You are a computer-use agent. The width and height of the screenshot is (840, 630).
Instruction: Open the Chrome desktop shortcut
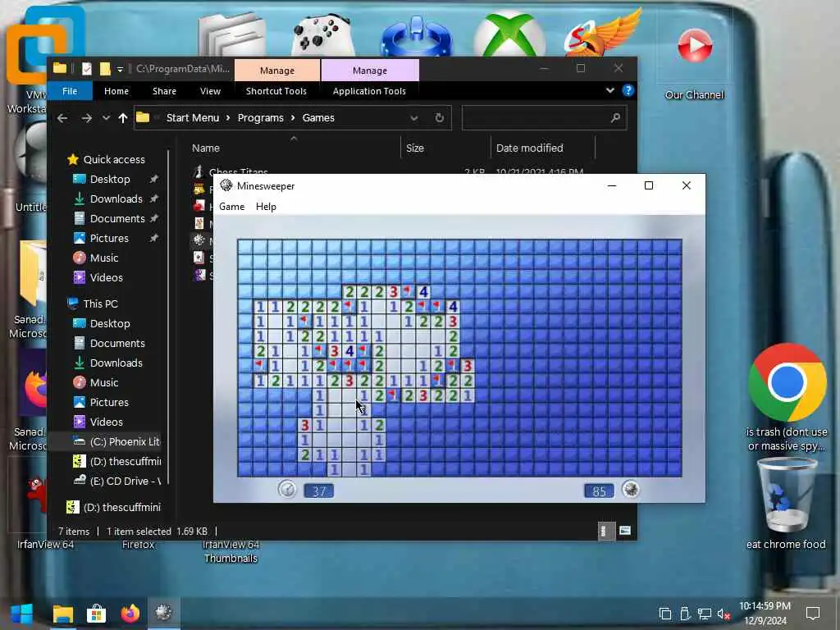tap(787, 398)
